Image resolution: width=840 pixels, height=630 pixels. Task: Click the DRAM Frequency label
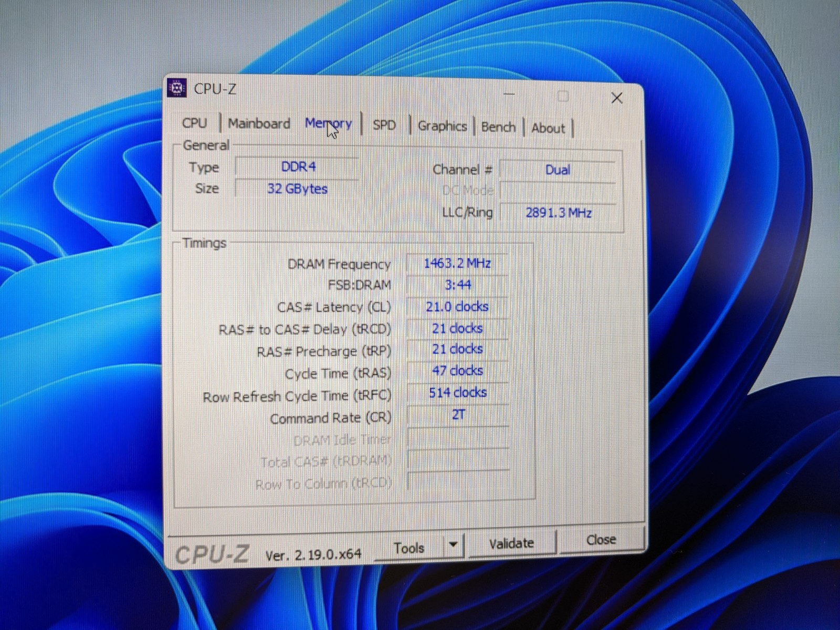339,264
